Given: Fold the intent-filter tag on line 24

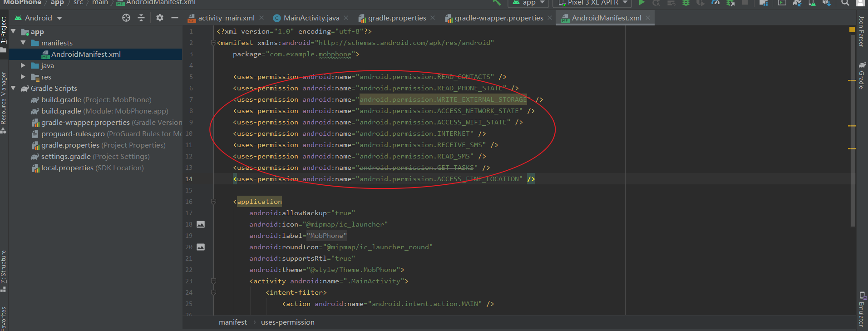Looking at the screenshot, I should (213, 292).
